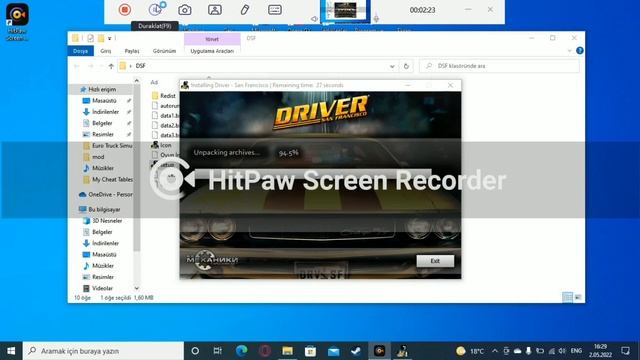This screenshot has height=360, width=640.
Task: Refresh the DSF folder view
Action: [406, 66]
